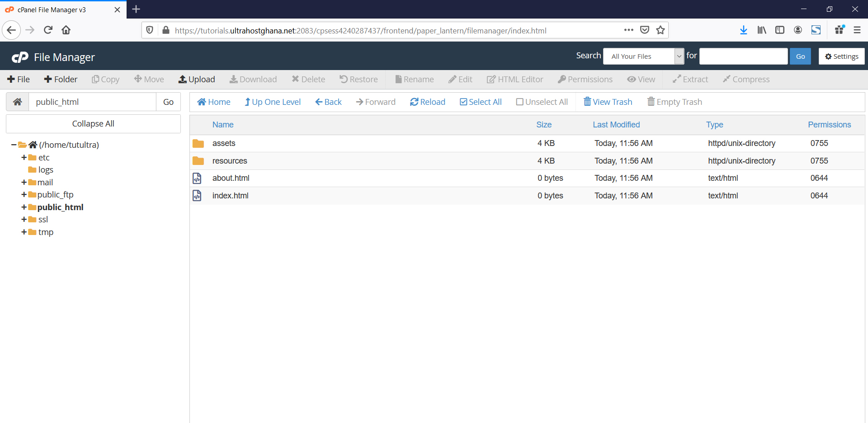Click the Collapse All button
The height and width of the screenshot is (423, 868).
click(93, 123)
